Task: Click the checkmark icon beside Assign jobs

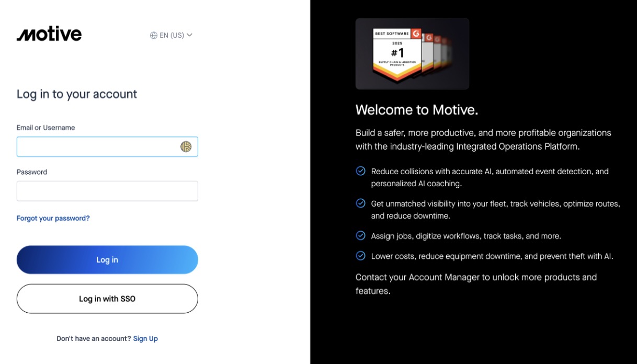Action: point(360,235)
